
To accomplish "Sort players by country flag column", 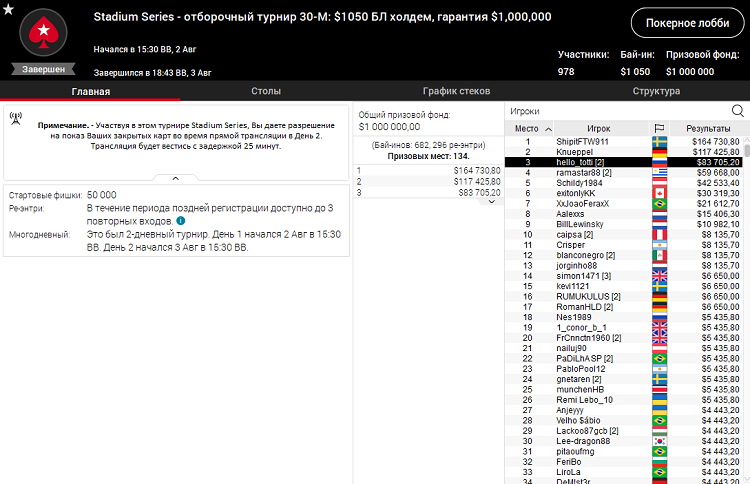I will 659,129.
